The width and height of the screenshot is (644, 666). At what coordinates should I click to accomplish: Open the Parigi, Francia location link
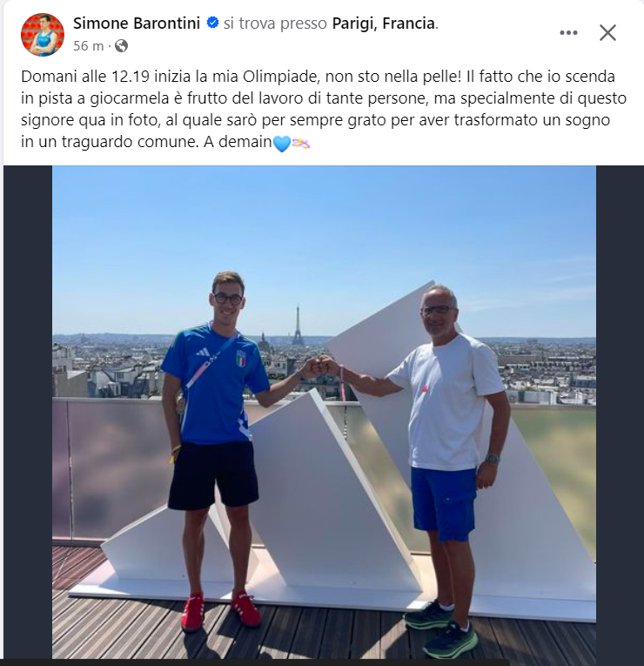point(383,24)
